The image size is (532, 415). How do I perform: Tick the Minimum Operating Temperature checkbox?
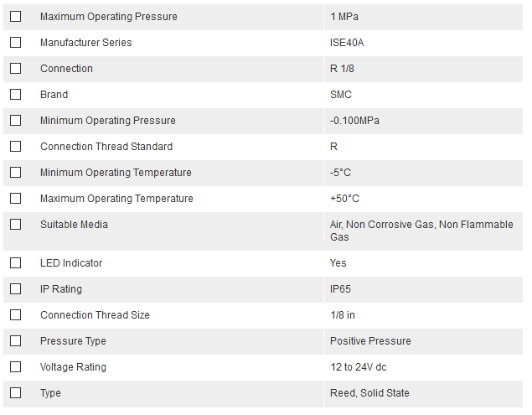16,172
